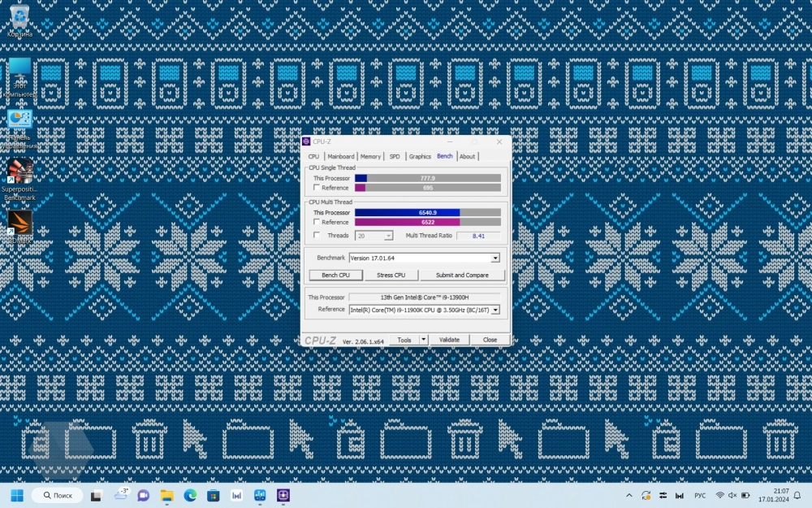Enable the Single Thread Reference checkbox
Screen dimensions: 812x508
point(317,188)
